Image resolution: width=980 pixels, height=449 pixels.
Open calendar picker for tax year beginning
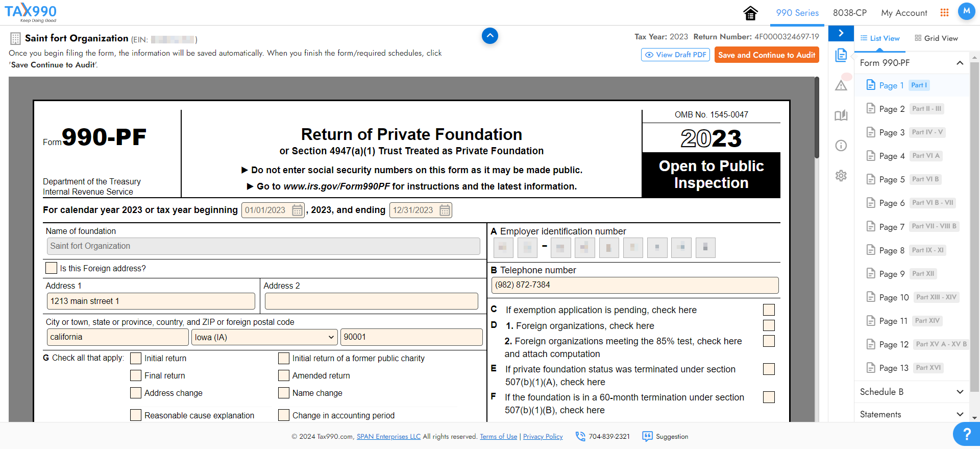(297, 210)
